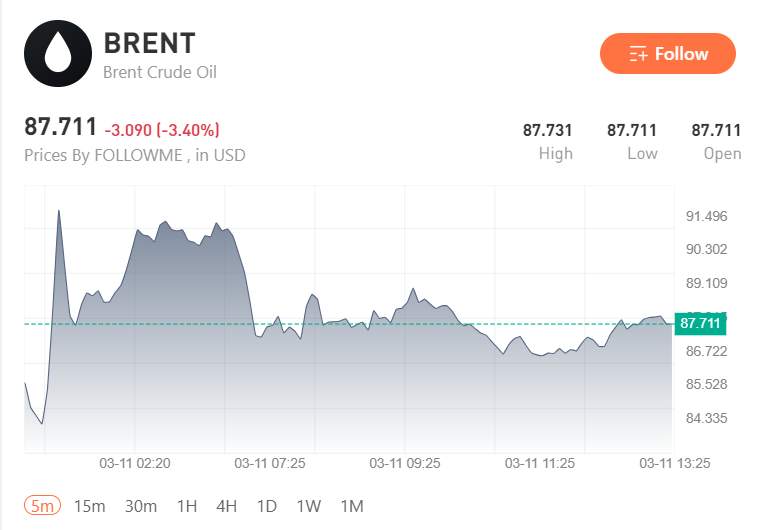Click the green 87.711 current price label
Image resolution: width=765 pixels, height=530 pixels.
(700, 323)
